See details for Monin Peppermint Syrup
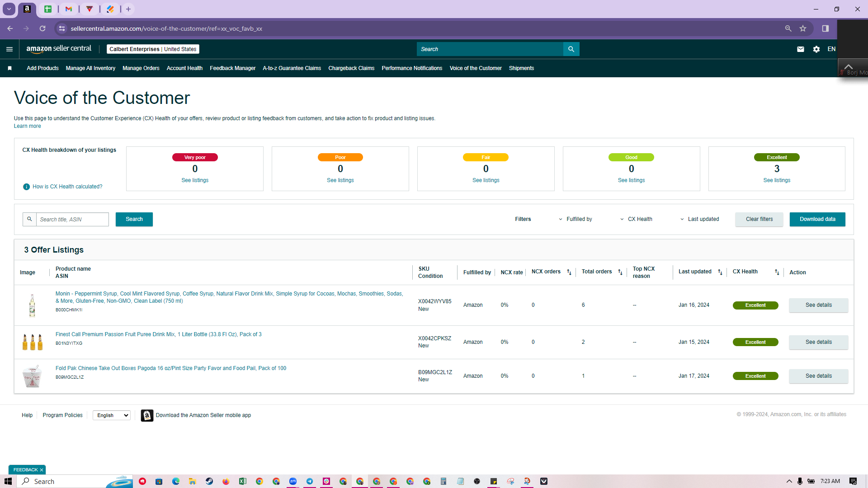The width and height of the screenshot is (868, 488). click(x=819, y=305)
